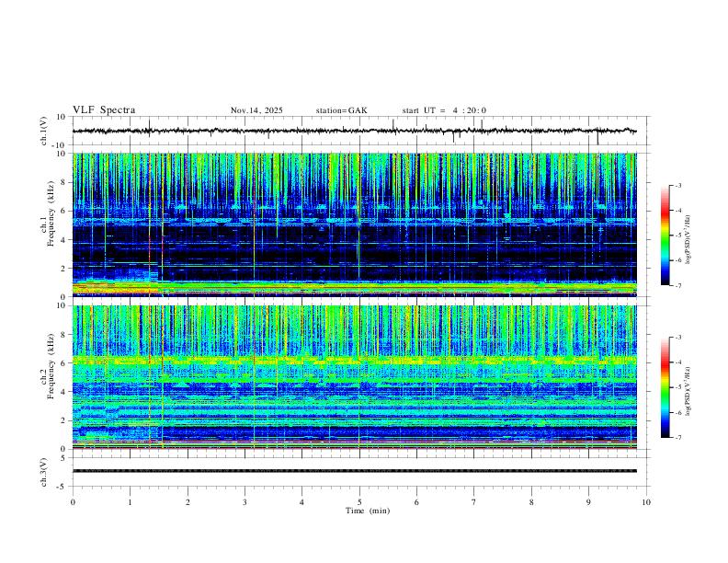728x563 pixels.
Task: Click the ch.2 spectrogram plot
Action: tap(355, 377)
